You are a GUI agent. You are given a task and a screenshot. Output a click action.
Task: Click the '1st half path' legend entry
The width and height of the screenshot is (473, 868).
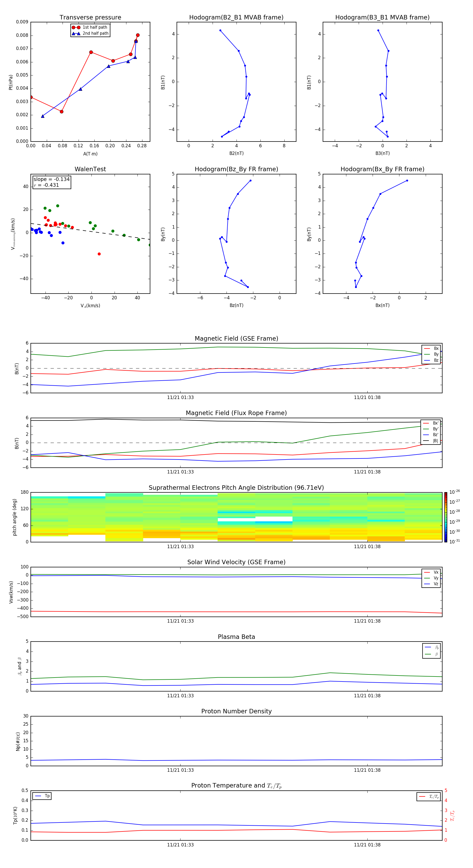(x=90, y=27)
